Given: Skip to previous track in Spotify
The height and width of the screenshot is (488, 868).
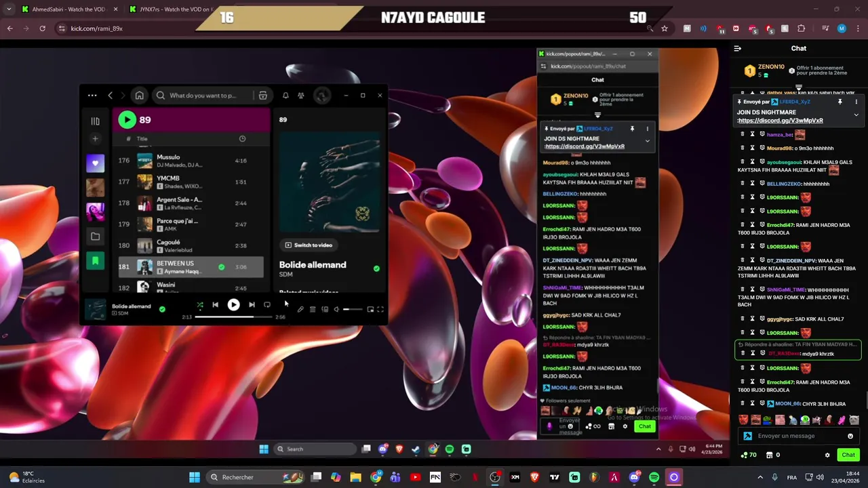Looking at the screenshot, I should pos(215,305).
